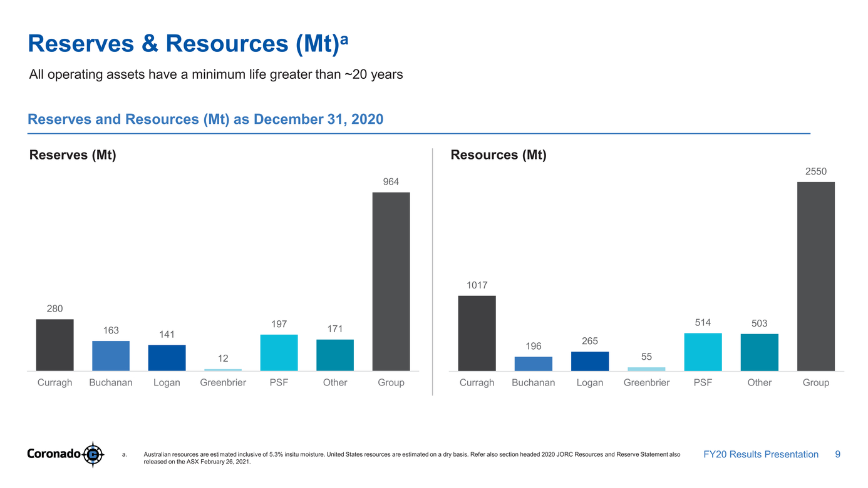This screenshot has height=488, width=868.
Task: Select the Logan bar in Resources chart
Action: [x=590, y=362]
